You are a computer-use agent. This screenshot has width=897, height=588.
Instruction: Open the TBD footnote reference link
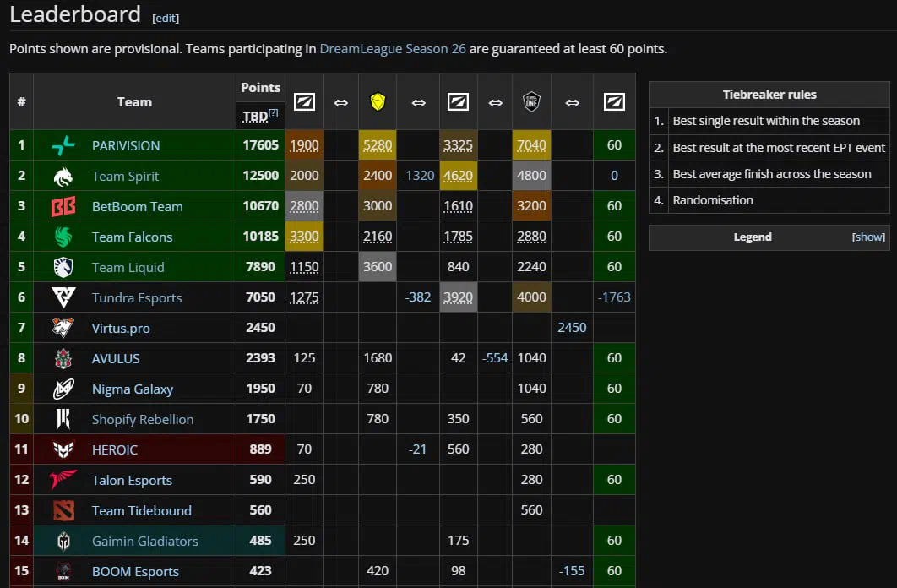point(274,113)
